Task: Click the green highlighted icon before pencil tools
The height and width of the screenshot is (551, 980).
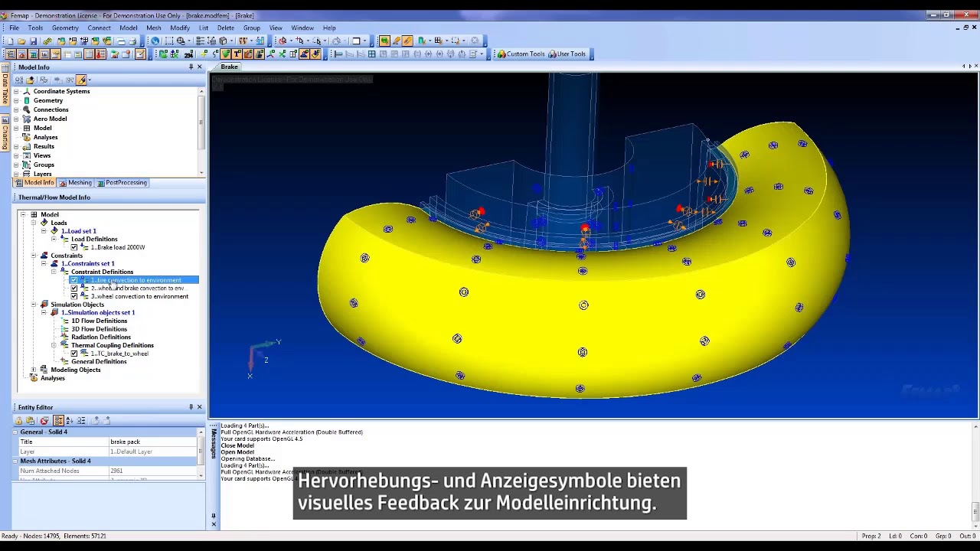Action: pos(384,41)
